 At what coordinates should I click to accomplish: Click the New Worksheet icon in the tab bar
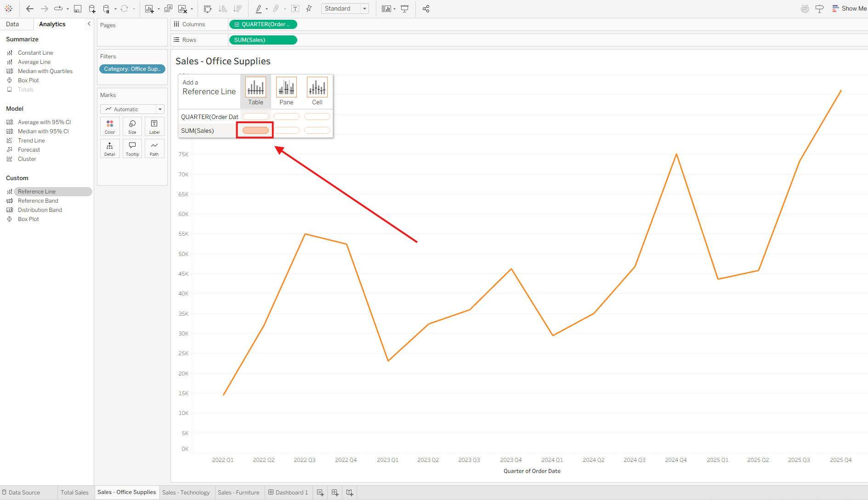click(x=320, y=493)
